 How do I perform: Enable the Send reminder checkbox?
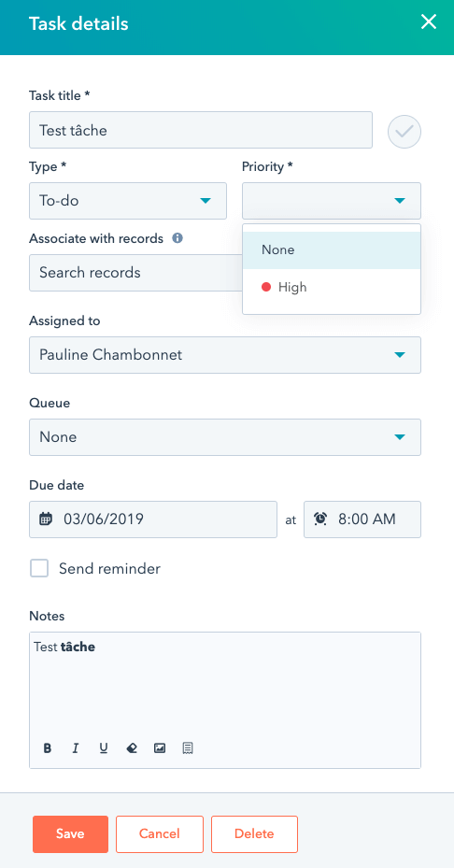(x=39, y=568)
